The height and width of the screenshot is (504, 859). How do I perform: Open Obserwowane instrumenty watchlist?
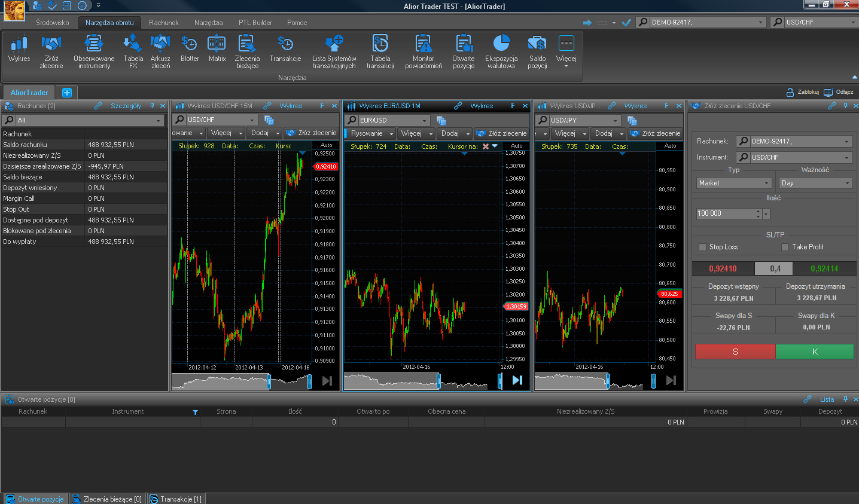click(x=94, y=52)
